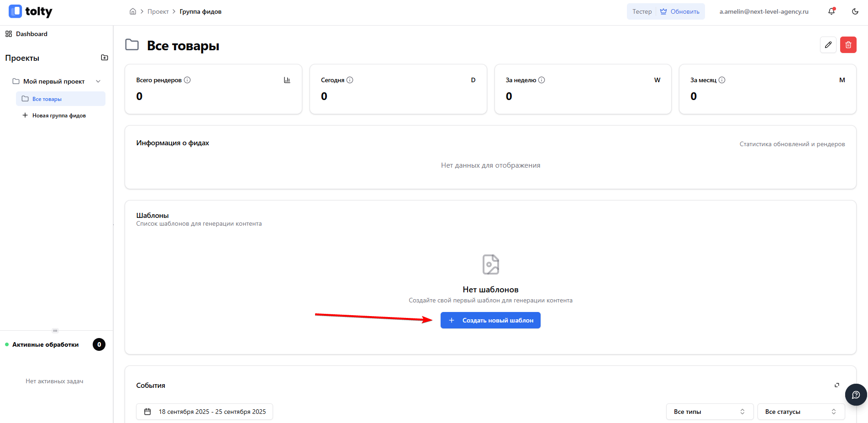Open the notifications bell
The image size is (868, 423).
[831, 11]
